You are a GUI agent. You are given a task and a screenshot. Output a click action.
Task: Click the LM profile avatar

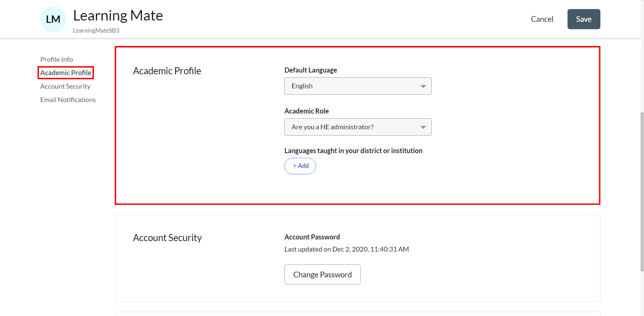click(x=53, y=19)
